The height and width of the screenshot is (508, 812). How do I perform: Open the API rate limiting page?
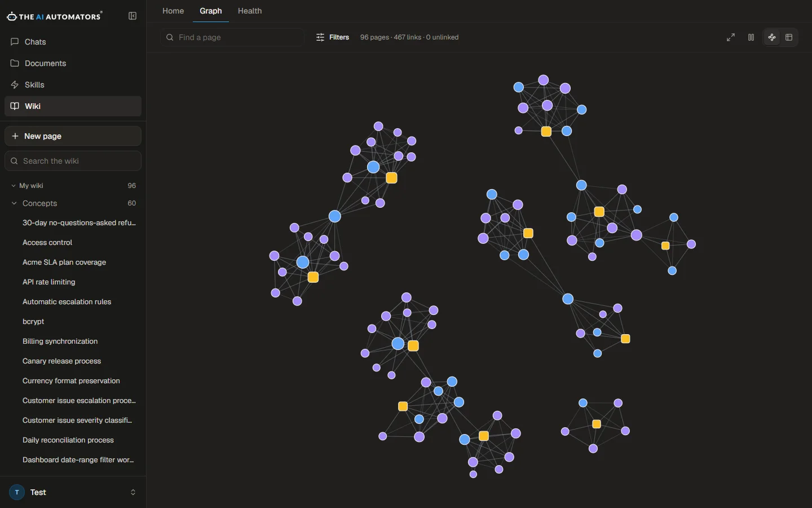pyautogui.click(x=49, y=282)
